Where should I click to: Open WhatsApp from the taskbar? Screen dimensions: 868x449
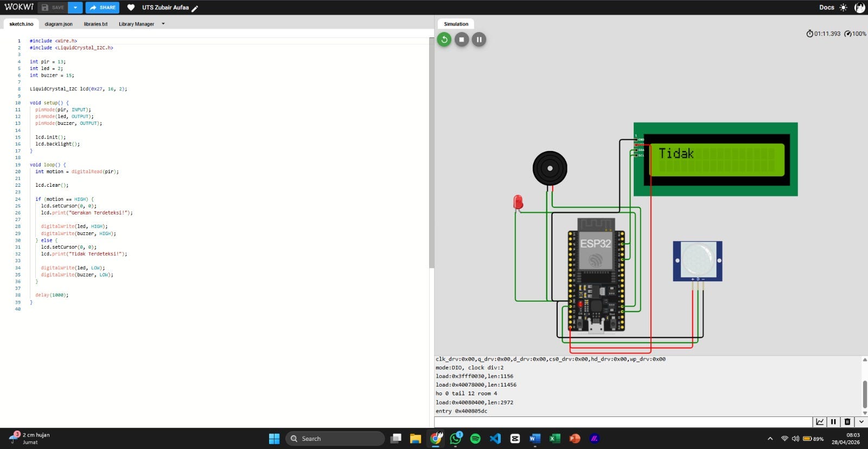tap(456, 439)
